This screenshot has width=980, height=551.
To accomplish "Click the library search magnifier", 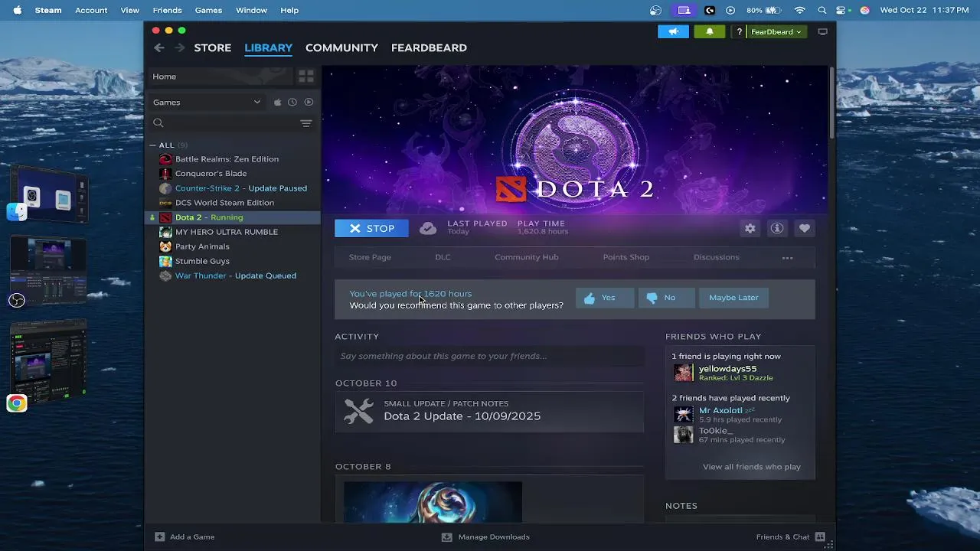I will pos(158,123).
